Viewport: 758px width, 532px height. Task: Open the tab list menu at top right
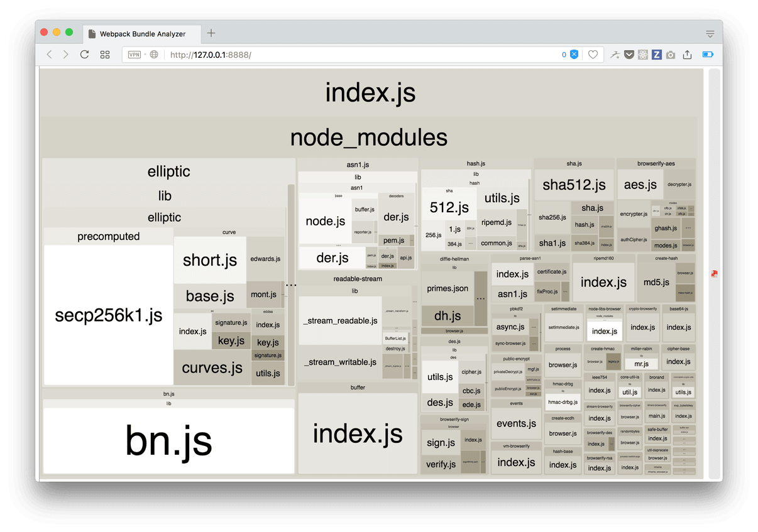pyautogui.click(x=710, y=33)
